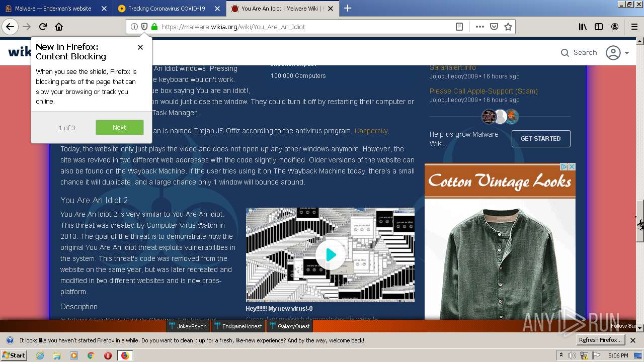
Task: Open Windows Explorer from the taskbar
Action: (57, 355)
